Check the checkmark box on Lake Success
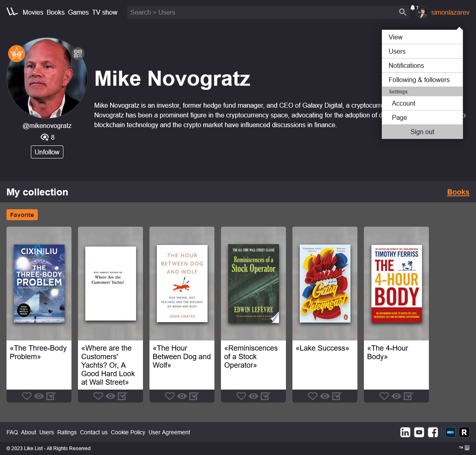 tap(337, 396)
